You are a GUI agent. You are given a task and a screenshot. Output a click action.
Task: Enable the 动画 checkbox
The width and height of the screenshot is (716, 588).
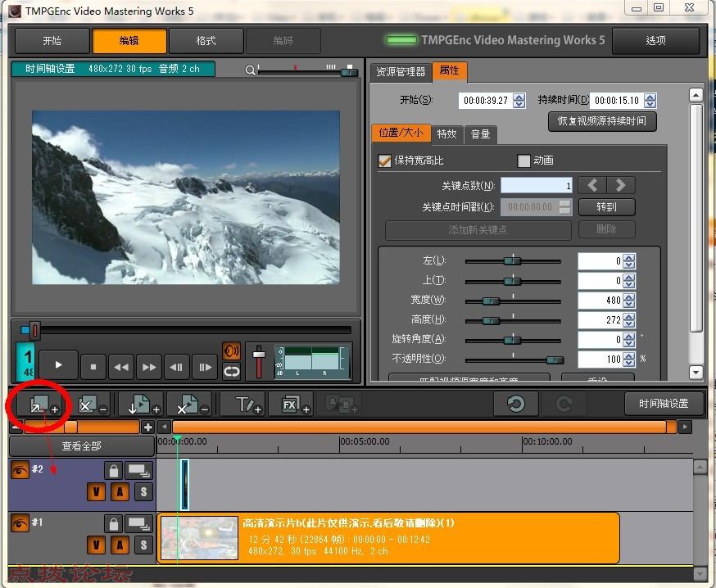tap(524, 161)
